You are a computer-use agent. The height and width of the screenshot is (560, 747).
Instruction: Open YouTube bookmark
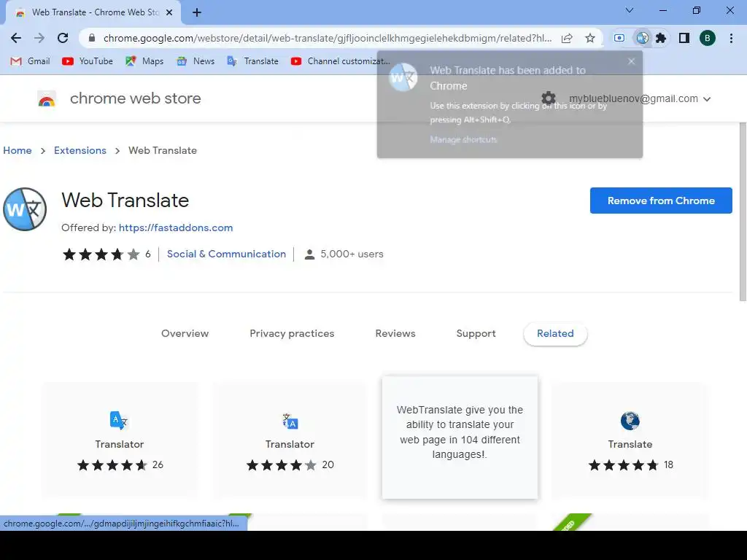[x=88, y=61]
